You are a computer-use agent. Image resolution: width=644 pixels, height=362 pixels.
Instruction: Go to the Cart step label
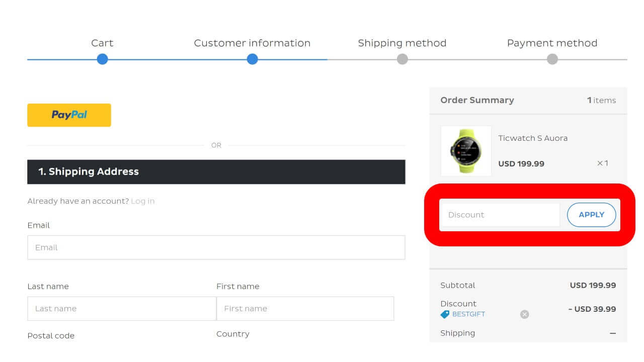point(102,43)
